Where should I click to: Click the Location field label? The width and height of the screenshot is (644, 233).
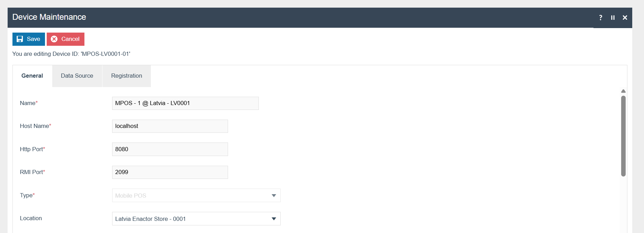tap(31, 218)
